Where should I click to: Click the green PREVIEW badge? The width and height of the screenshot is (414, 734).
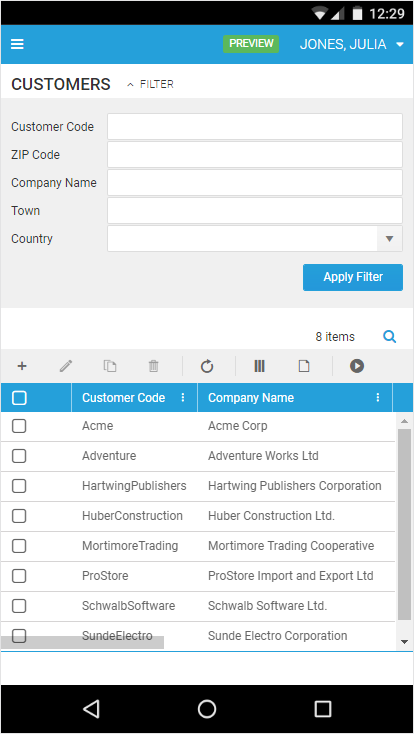(251, 44)
